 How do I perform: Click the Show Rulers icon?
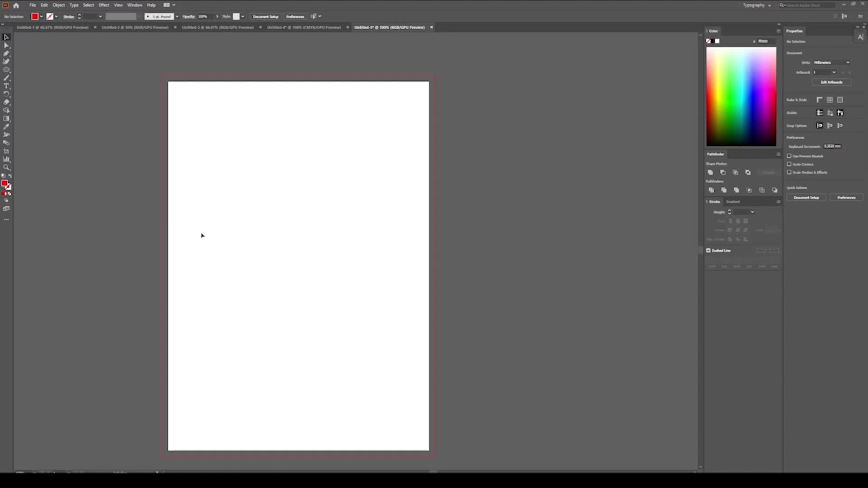pyautogui.click(x=820, y=100)
